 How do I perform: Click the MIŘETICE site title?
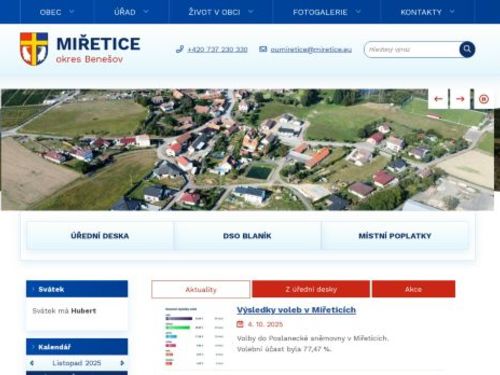(x=98, y=44)
